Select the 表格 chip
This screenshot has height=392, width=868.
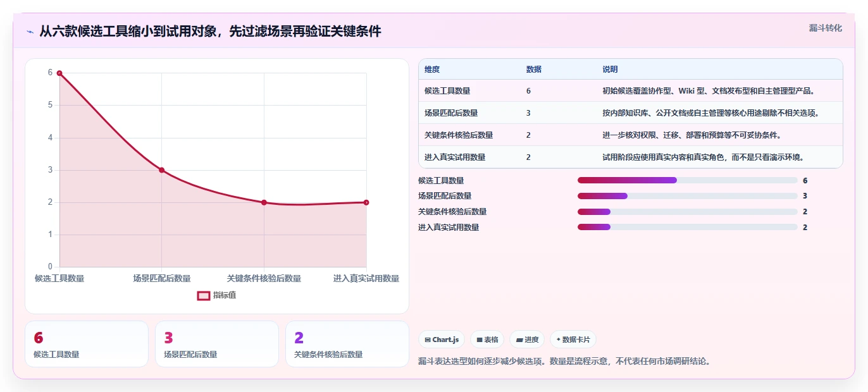point(487,340)
